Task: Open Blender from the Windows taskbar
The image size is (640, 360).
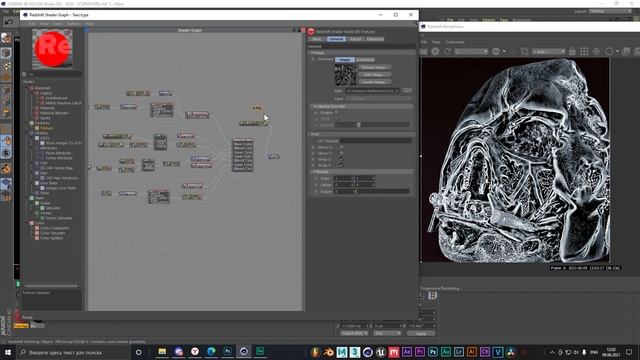Action: [x=328, y=352]
